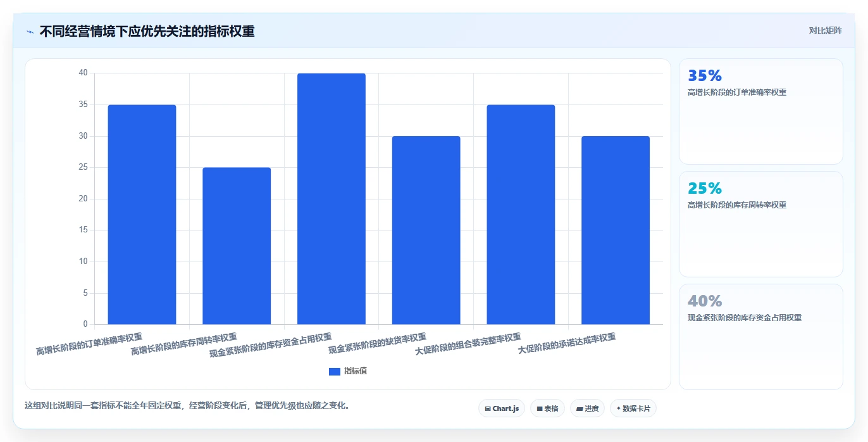This screenshot has height=442, width=868.
Task: Click the bar for 大促阶段的组合装完整率权重
Action: [521, 215]
